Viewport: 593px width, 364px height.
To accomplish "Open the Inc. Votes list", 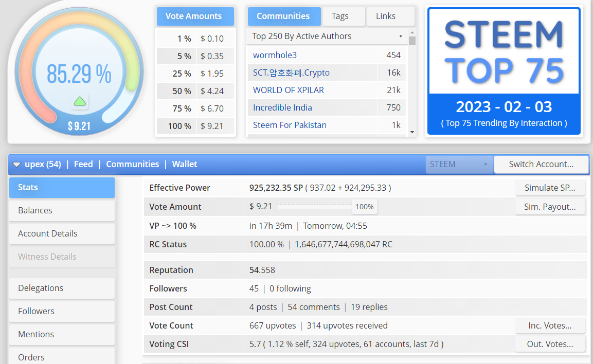I will tap(549, 325).
